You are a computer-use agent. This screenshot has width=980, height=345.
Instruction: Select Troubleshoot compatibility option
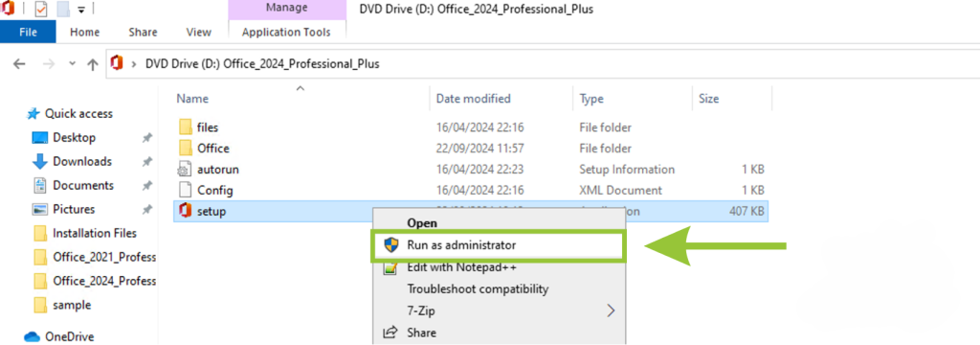click(x=479, y=288)
